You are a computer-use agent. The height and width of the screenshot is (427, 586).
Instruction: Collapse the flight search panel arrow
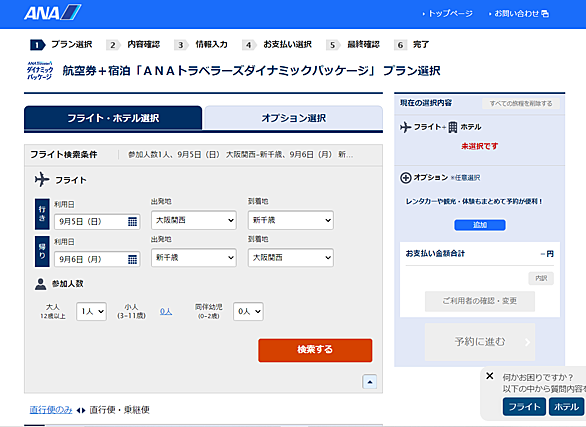click(370, 382)
